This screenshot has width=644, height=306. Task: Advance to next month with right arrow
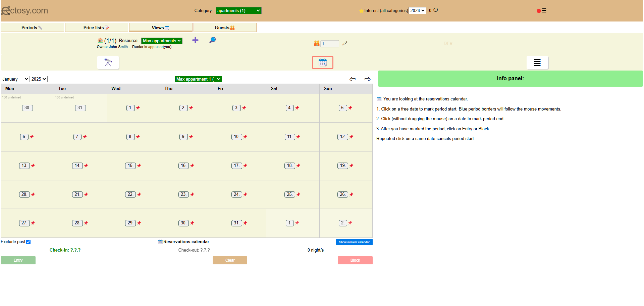[x=367, y=79]
